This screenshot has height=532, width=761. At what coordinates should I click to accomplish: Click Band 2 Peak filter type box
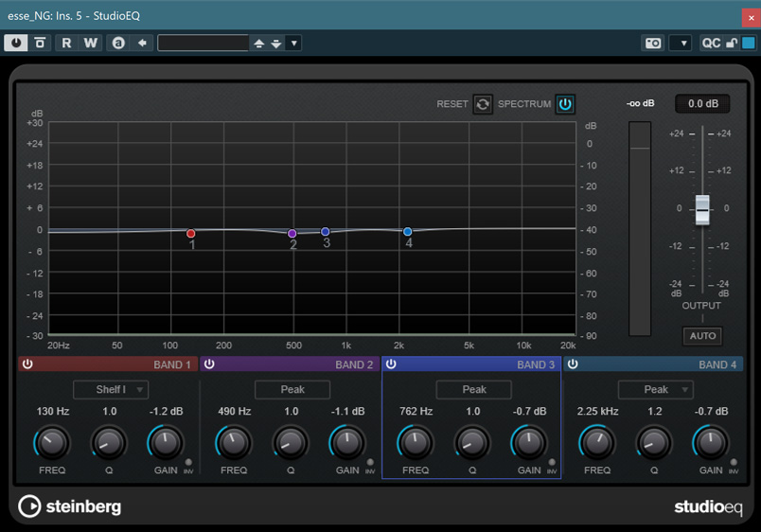[292, 389]
